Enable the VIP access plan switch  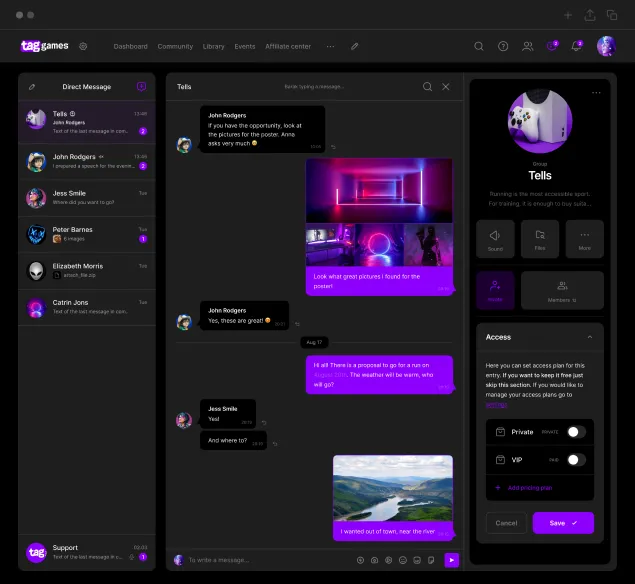point(575,460)
